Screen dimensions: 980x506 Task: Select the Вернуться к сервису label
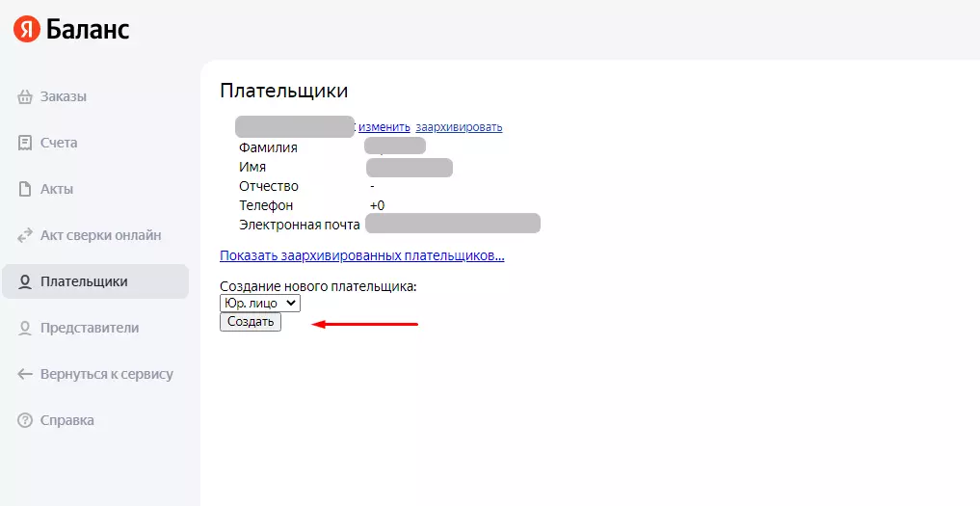[x=107, y=375]
